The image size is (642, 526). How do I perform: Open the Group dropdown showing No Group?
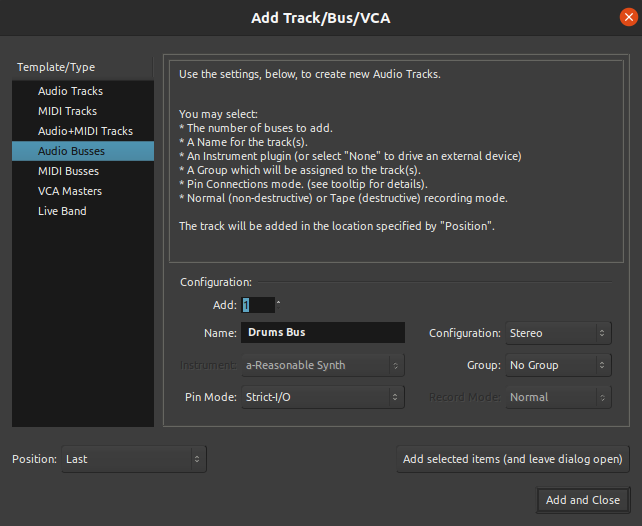[557, 365]
